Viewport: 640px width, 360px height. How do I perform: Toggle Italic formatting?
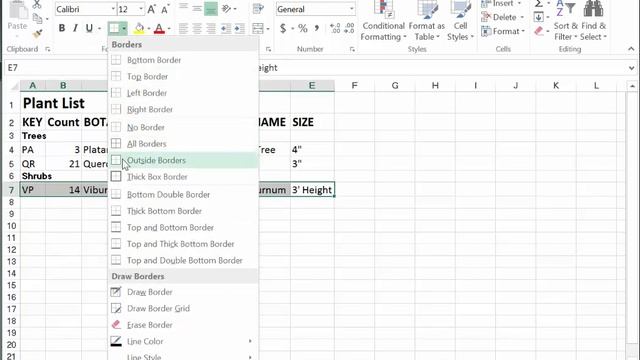tap(75, 28)
